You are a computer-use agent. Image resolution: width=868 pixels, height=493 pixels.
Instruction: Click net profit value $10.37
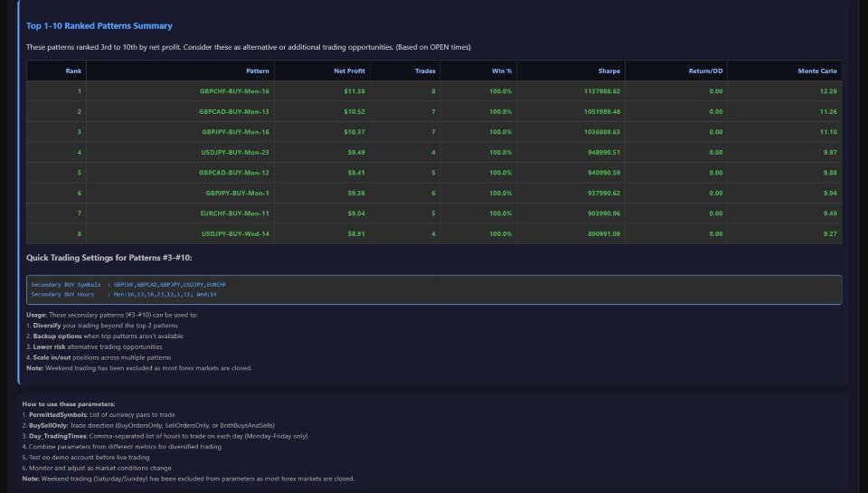coord(354,132)
